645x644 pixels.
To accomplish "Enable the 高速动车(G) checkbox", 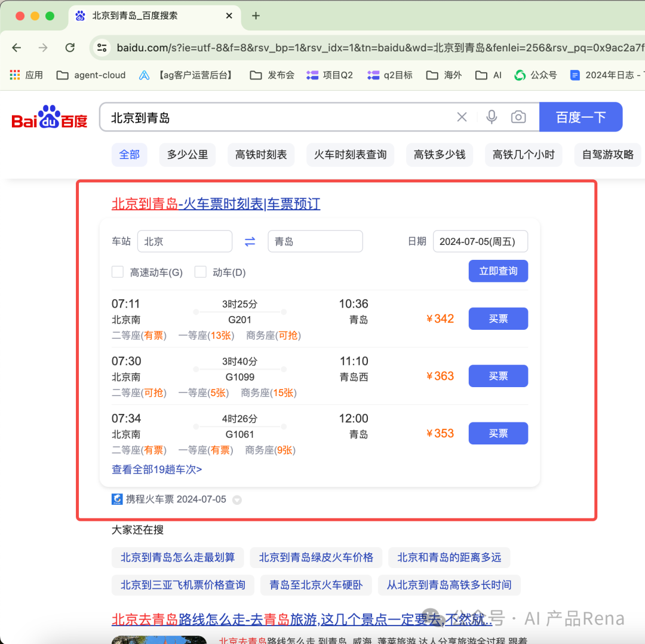I will tap(118, 271).
